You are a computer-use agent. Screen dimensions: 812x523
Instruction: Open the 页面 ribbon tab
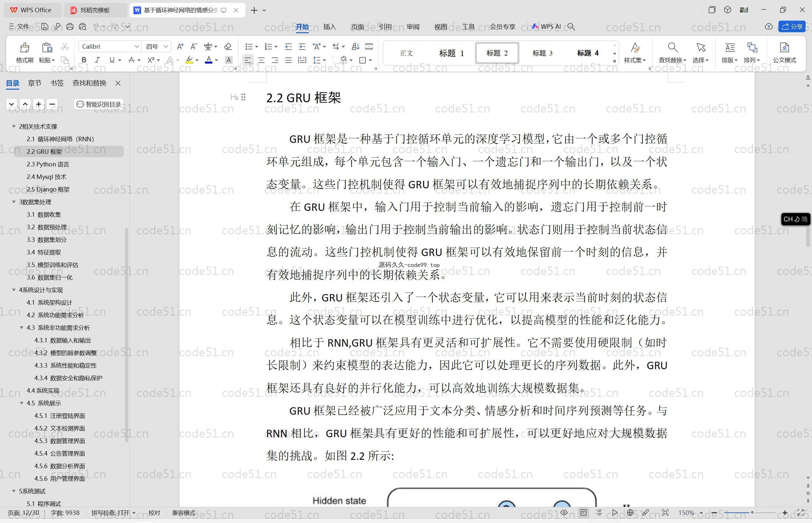(x=357, y=26)
